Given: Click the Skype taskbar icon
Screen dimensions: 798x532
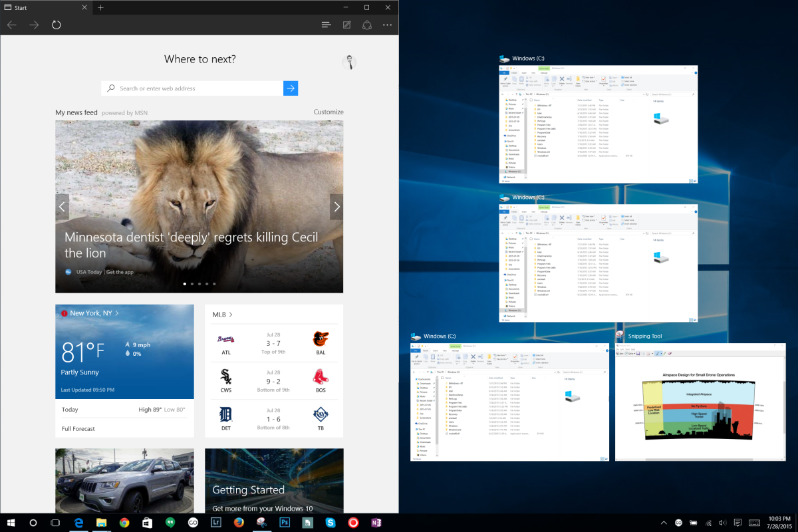Looking at the screenshot, I should pyautogui.click(x=331, y=523).
